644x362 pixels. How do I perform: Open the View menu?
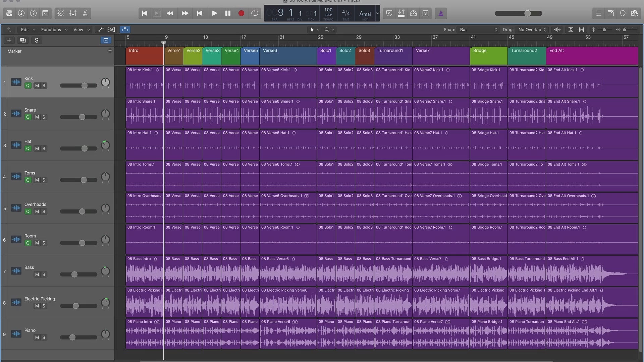tap(82, 29)
